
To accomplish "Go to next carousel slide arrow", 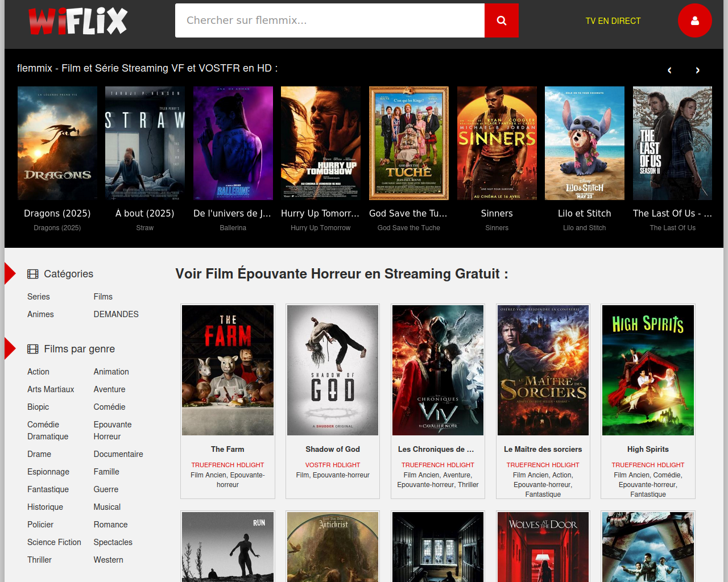I will [698, 70].
